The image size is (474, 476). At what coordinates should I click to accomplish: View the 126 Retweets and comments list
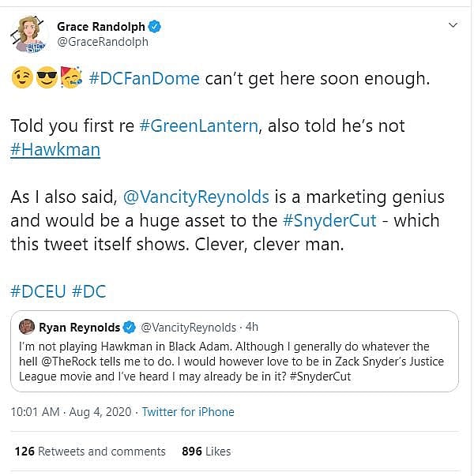90,452
